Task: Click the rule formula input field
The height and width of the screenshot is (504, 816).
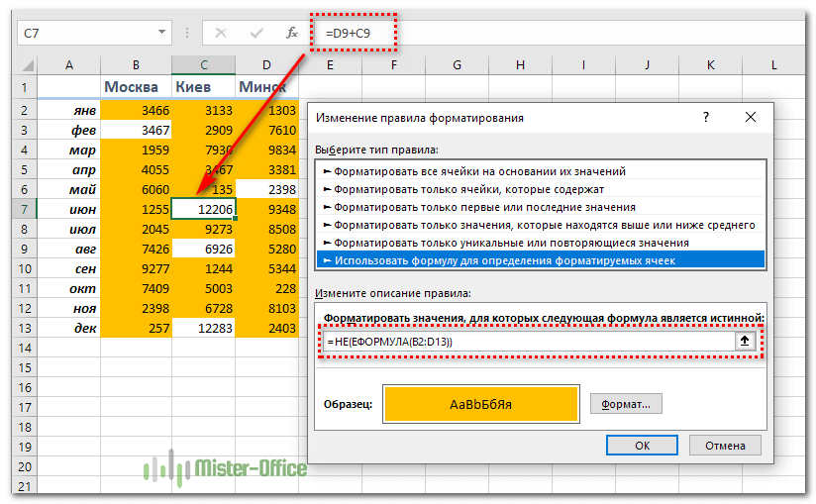Action: pos(525,341)
